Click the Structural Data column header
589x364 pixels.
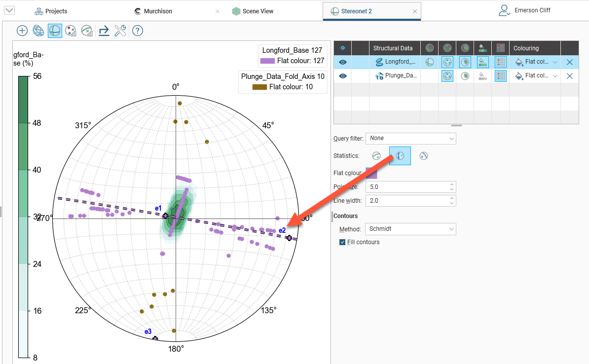[393, 48]
